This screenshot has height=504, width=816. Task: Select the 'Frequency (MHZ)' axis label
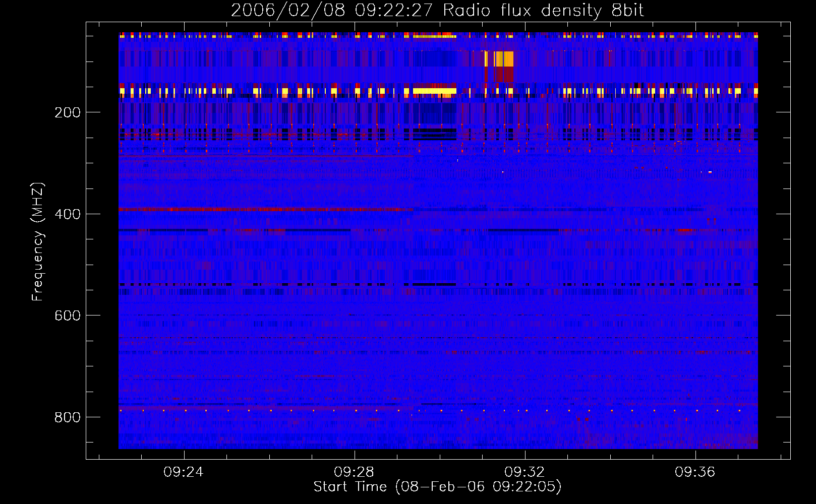(x=37, y=242)
